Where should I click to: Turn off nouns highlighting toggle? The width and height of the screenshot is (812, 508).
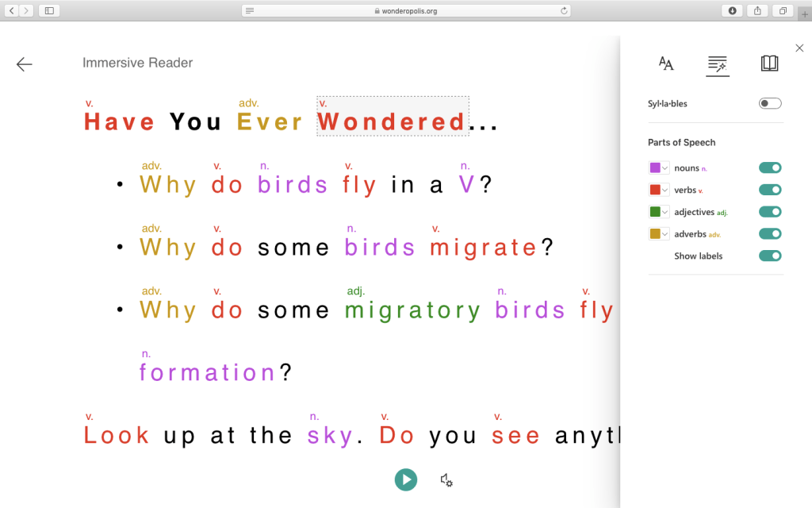(769, 167)
